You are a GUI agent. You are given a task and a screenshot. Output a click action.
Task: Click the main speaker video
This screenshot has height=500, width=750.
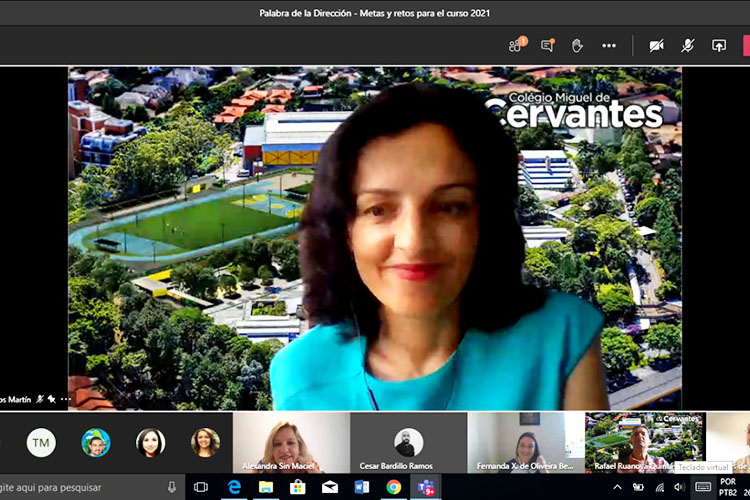click(x=375, y=238)
